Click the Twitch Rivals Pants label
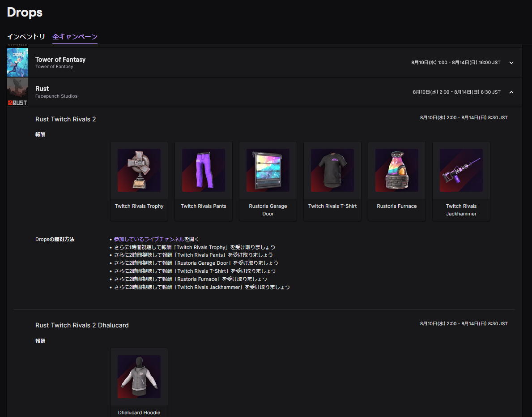This screenshot has height=417, width=532. pyautogui.click(x=204, y=206)
